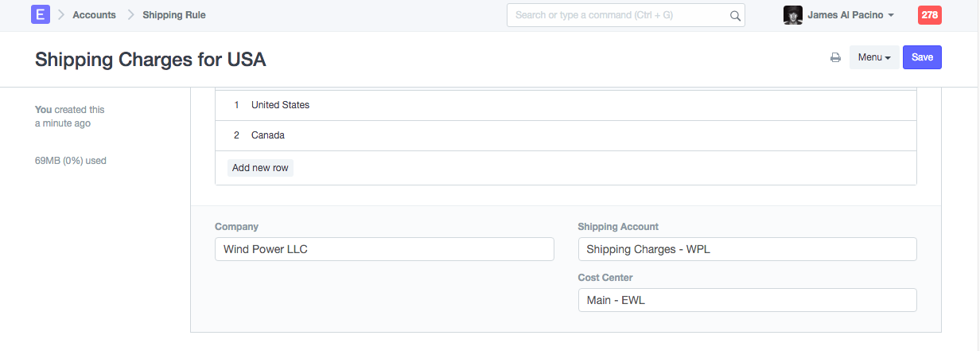980x351 pixels.
Task: Click the search magnifier icon
Action: 735,15
